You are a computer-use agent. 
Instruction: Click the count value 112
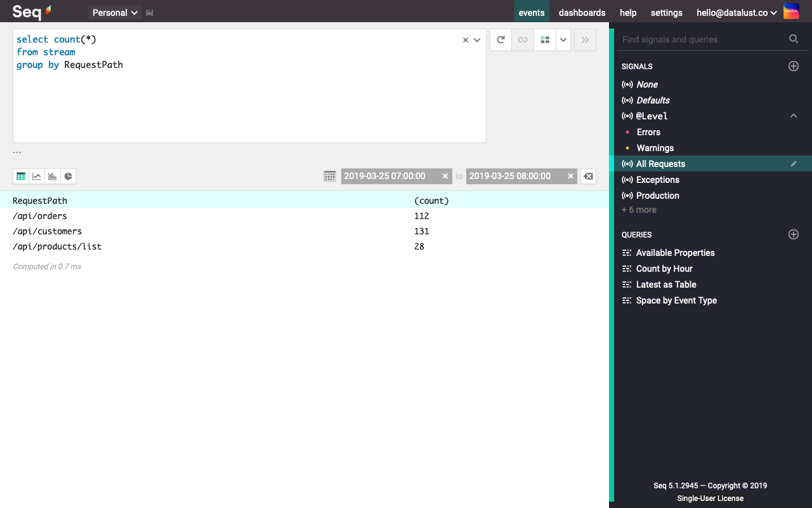422,216
